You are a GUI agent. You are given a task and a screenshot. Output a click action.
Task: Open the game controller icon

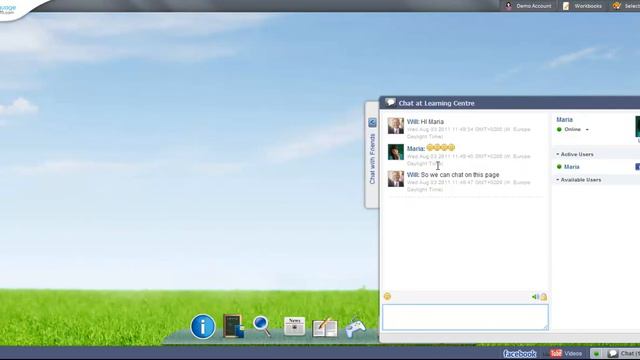tap(355, 327)
